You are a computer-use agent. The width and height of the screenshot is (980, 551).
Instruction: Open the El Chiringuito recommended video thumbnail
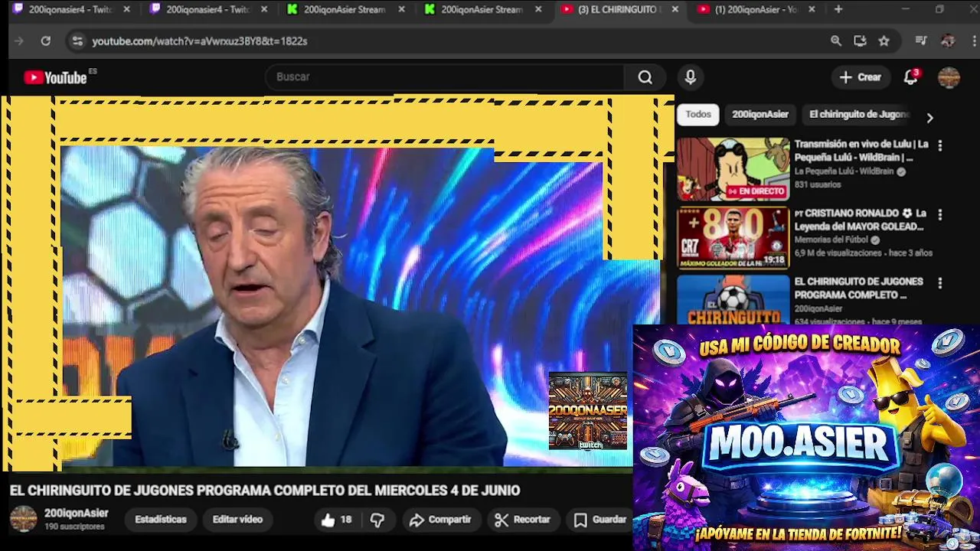pyautogui.click(x=733, y=299)
